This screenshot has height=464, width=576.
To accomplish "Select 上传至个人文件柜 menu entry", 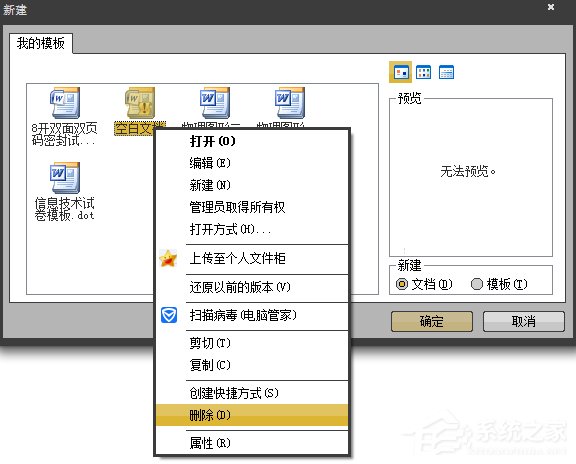I will coord(252,258).
